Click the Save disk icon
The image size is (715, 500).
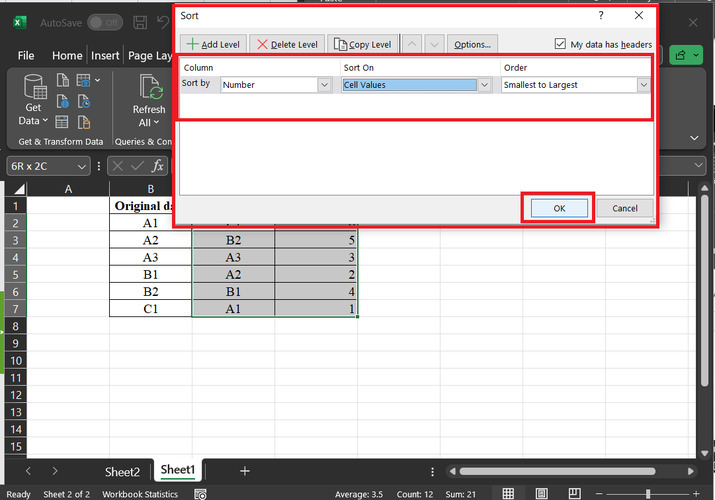(x=140, y=22)
